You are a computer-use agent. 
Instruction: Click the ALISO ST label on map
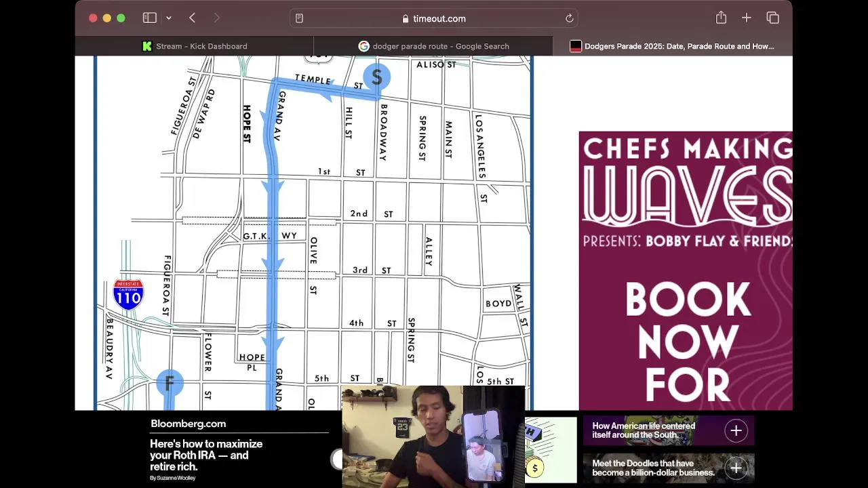tap(436, 64)
